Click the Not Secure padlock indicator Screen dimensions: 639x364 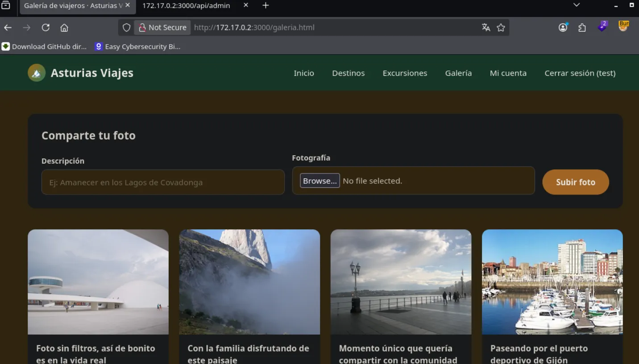click(x=162, y=28)
